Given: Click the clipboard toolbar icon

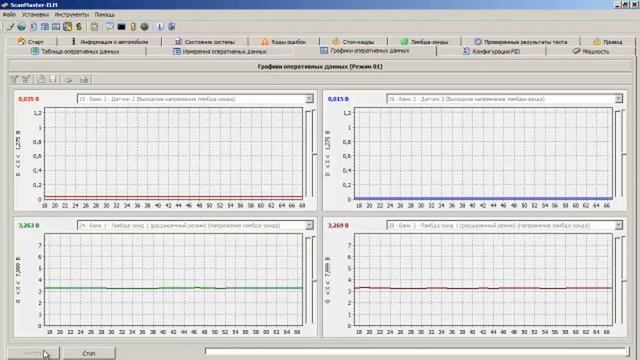Looking at the screenshot, I should point(94,27).
